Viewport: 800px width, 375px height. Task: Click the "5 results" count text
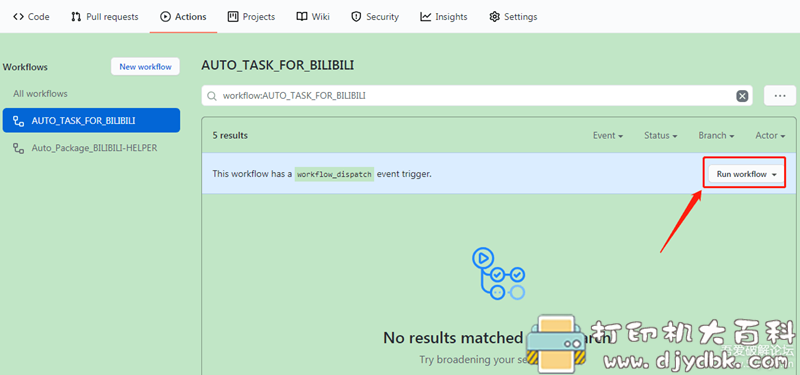tap(230, 136)
